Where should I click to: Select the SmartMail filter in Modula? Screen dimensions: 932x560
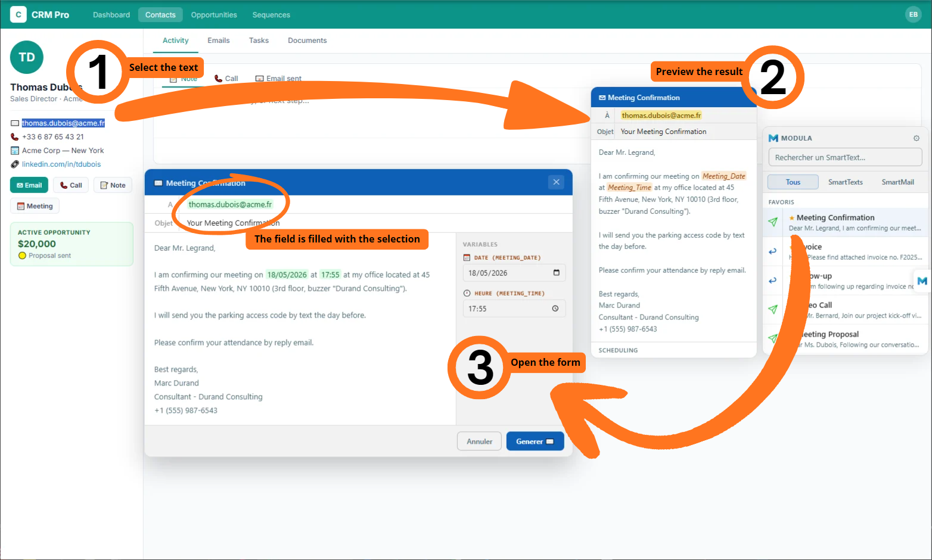point(897,182)
